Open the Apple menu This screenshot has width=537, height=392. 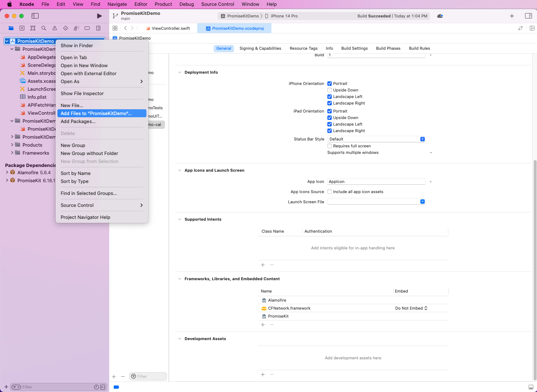click(x=9, y=4)
